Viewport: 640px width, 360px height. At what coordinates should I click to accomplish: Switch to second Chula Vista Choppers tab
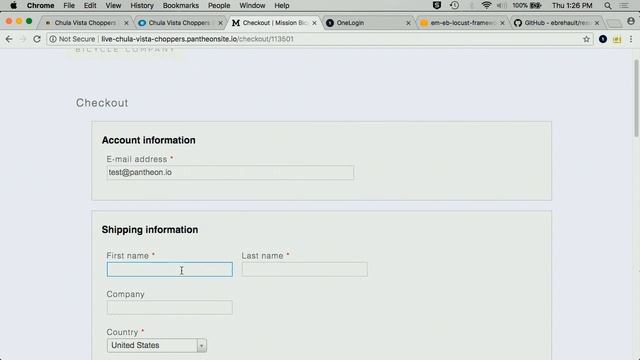(179, 23)
